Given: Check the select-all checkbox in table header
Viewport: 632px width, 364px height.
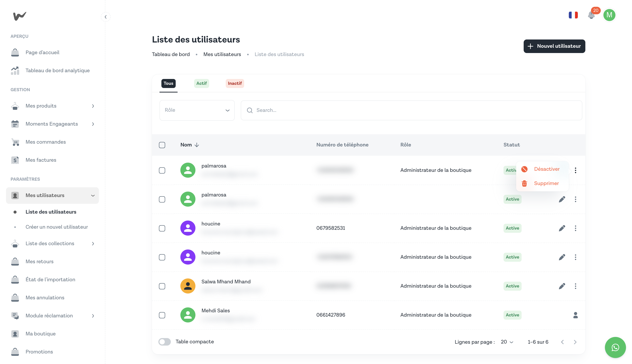Looking at the screenshot, I should coord(162,145).
